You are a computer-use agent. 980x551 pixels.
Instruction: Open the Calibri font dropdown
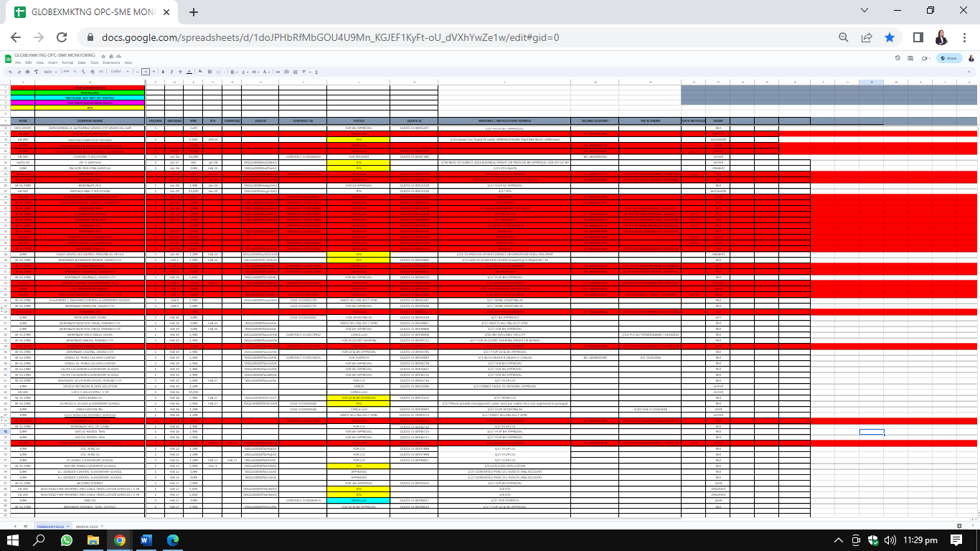tap(118, 72)
